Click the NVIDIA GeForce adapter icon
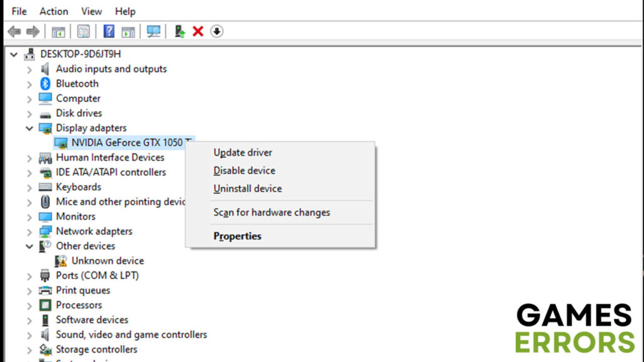 coord(61,143)
